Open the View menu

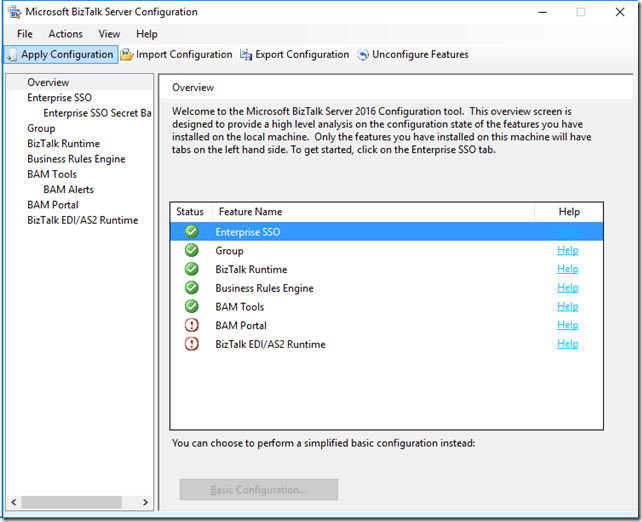[109, 34]
